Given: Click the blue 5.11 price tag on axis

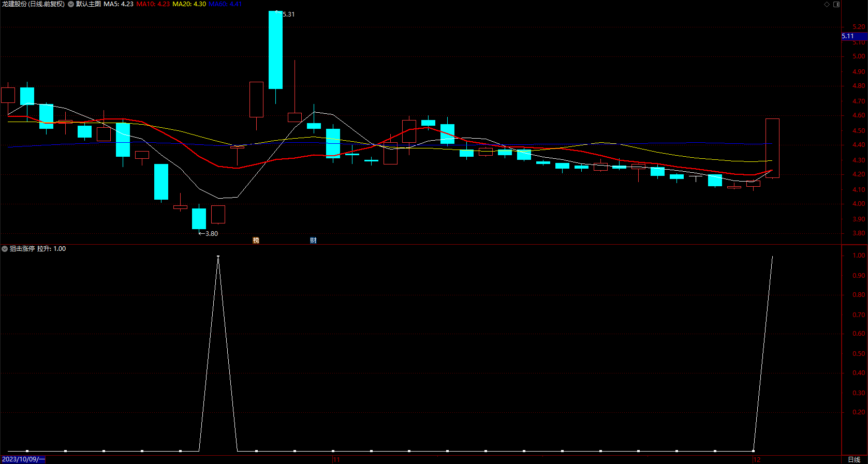Looking at the screenshot, I should [854, 36].
